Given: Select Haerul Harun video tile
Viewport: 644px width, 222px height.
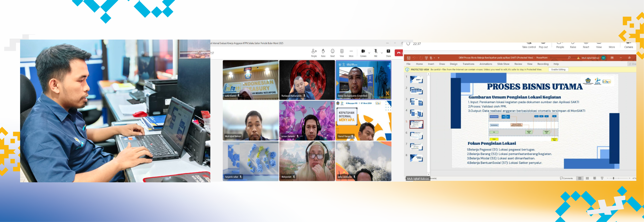Looking at the screenshot, I should tap(364, 120).
